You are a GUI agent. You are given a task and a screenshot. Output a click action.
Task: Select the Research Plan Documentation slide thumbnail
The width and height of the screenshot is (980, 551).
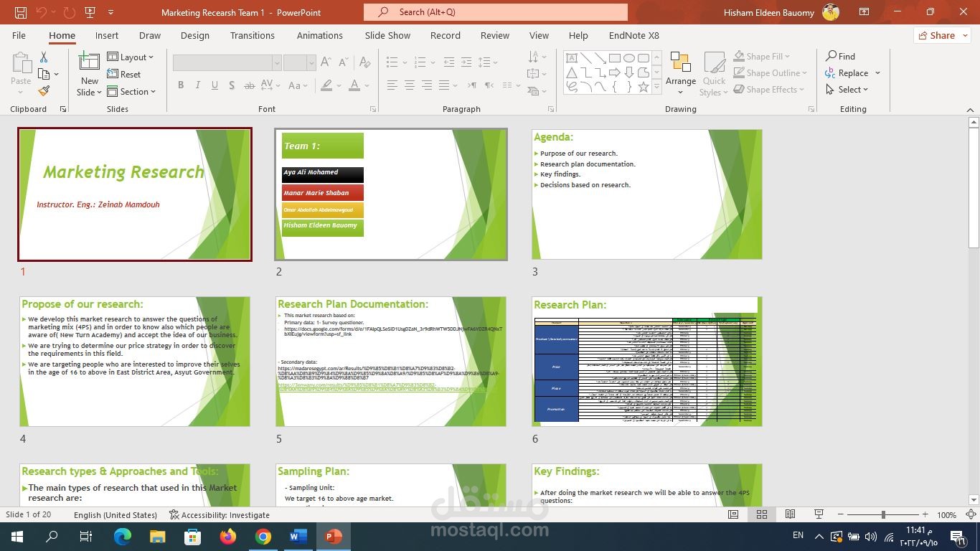pyautogui.click(x=391, y=362)
